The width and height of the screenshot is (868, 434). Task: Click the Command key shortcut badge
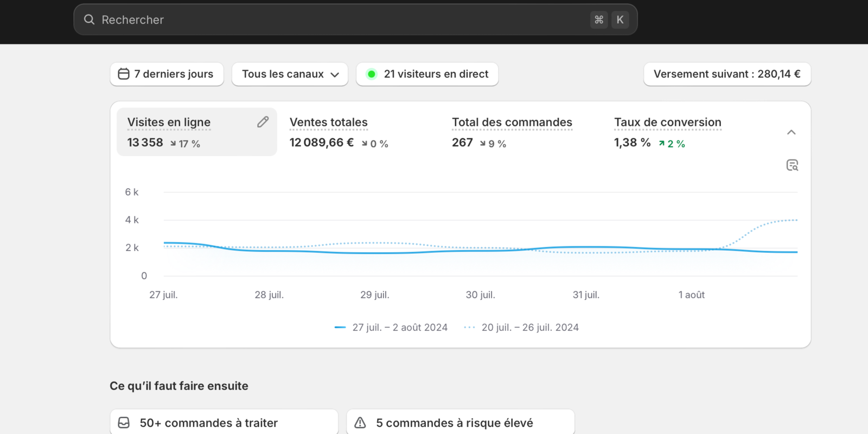(599, 20)
